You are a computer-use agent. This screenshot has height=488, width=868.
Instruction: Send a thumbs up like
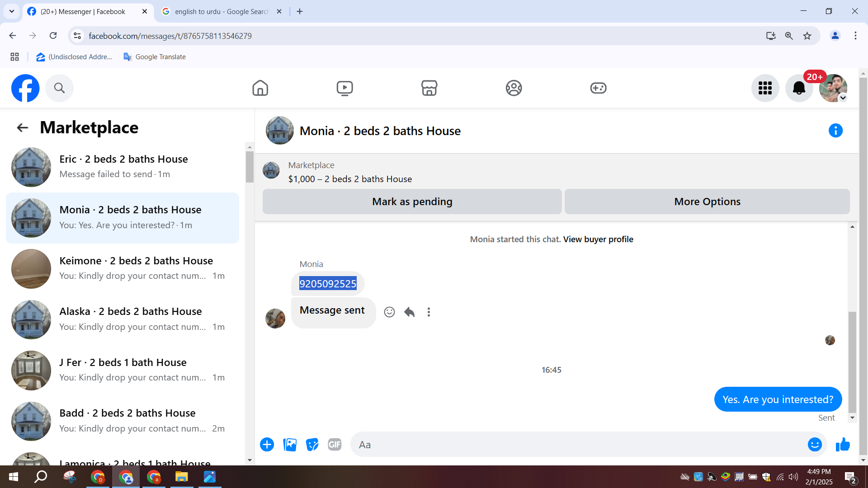click(x=843, y=445)
